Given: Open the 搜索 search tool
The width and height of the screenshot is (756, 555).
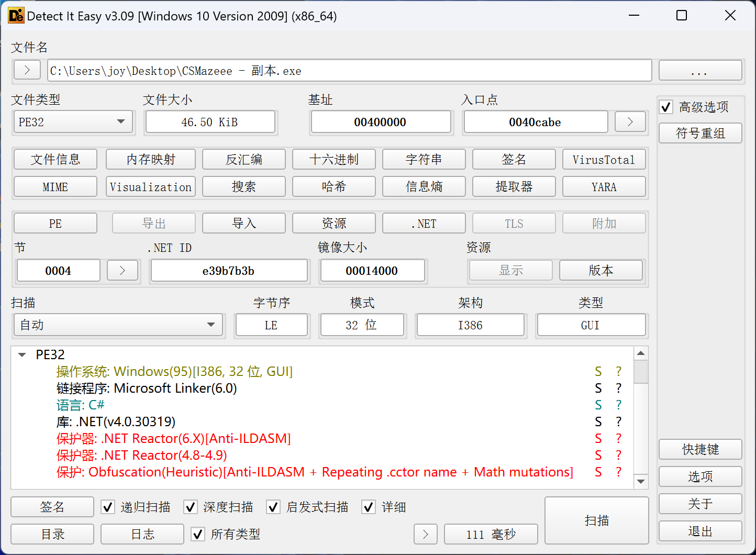Looking at the screenshot, I should pos(244,187).
